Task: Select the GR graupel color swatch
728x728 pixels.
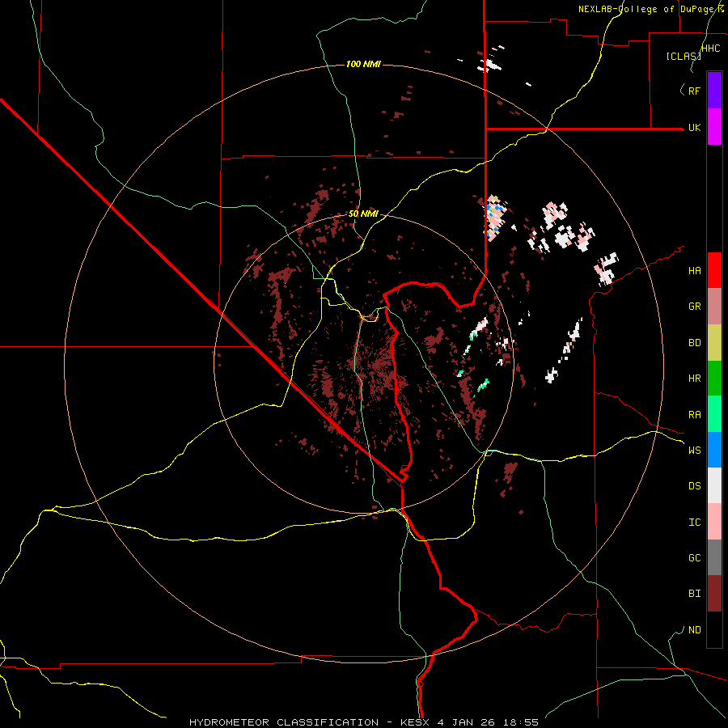Action: (x=714, y=307)
